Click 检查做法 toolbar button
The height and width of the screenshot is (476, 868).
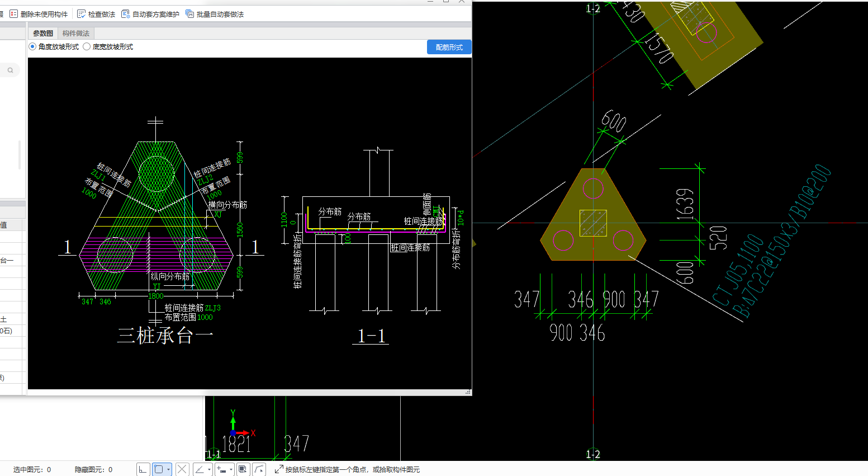click(96, 14)
